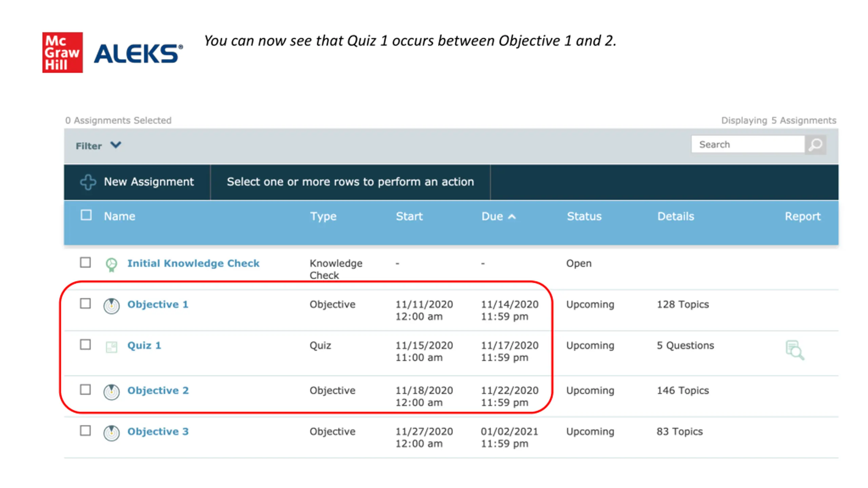
Task: Click the '5 Questions' detail
Action: click(x=685, y=345)
